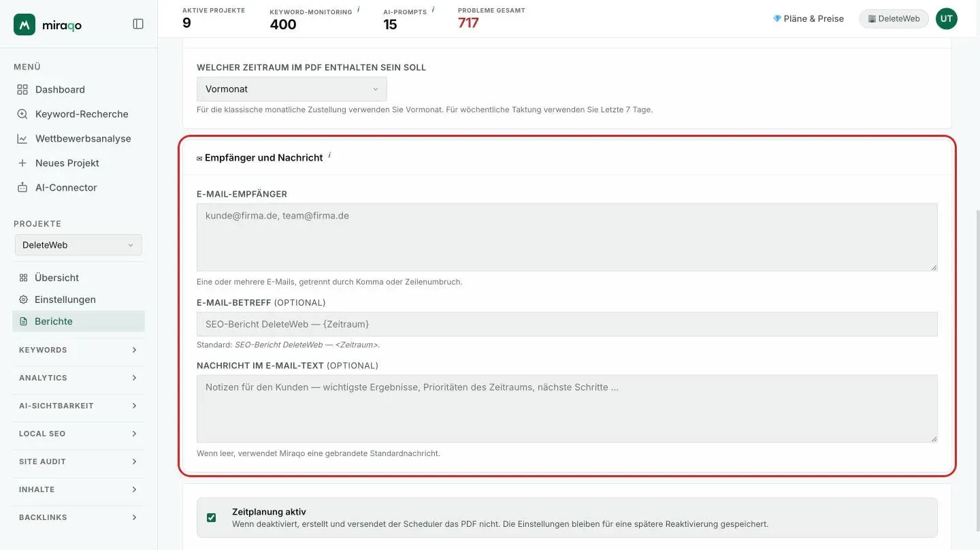Click the gebrandete Standardnachricht hint text
This screenshot has width=980, height=550.
[318, 453]
